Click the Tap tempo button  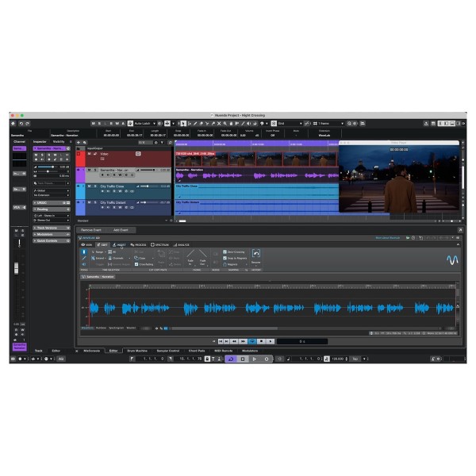pyautogui.click(x=355, y=359)
